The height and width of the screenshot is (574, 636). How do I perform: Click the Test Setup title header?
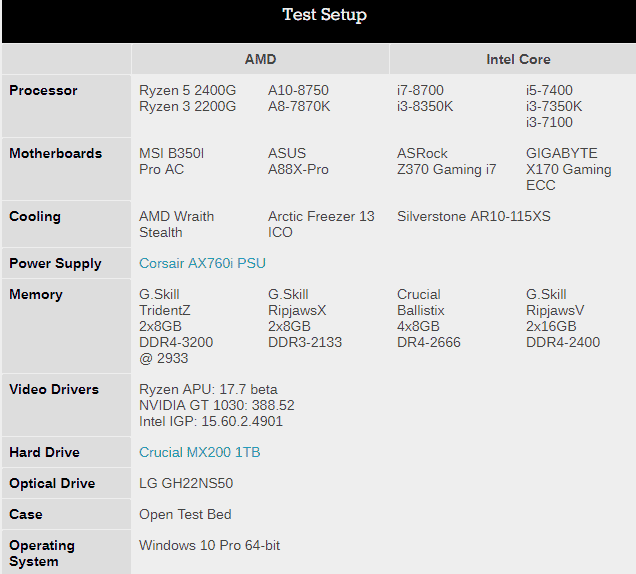324,15
